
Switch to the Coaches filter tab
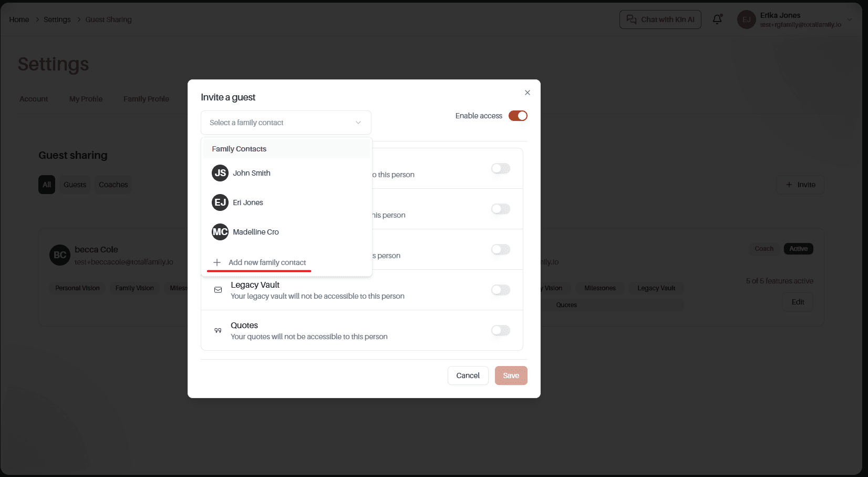(113, 185)
